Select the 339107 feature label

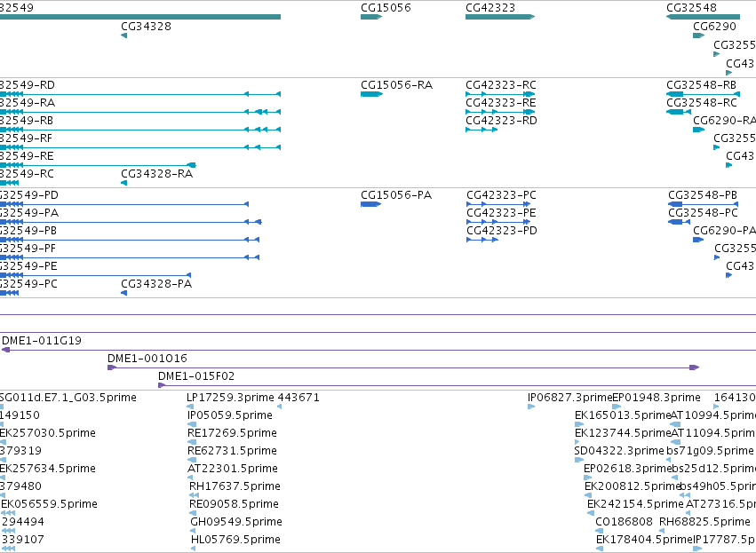[x=23, y=541]
